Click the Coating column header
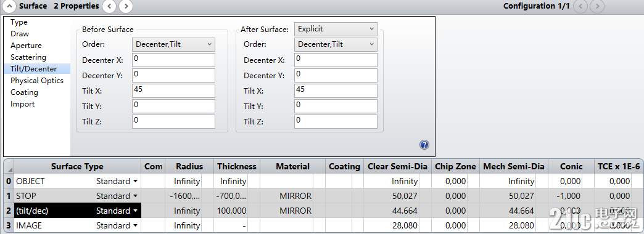The width and height of the screenshot is (644, 234). (344, 166)
